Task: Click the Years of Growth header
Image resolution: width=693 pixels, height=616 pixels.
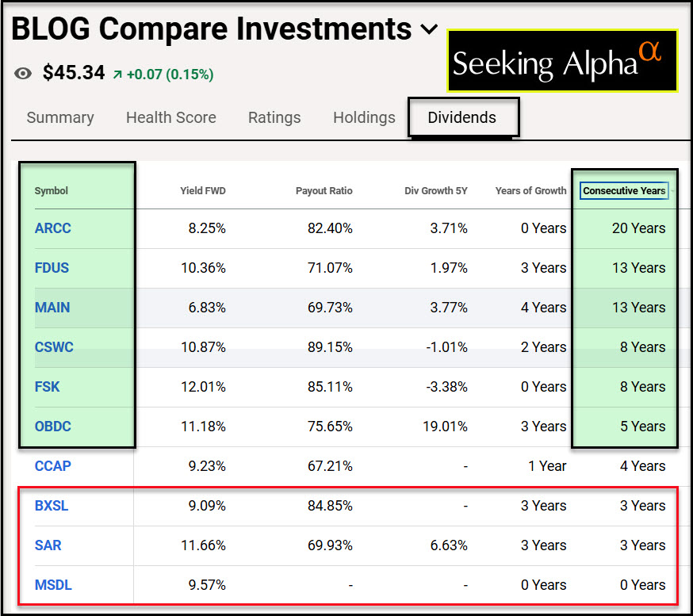Action: coord(530,190)
